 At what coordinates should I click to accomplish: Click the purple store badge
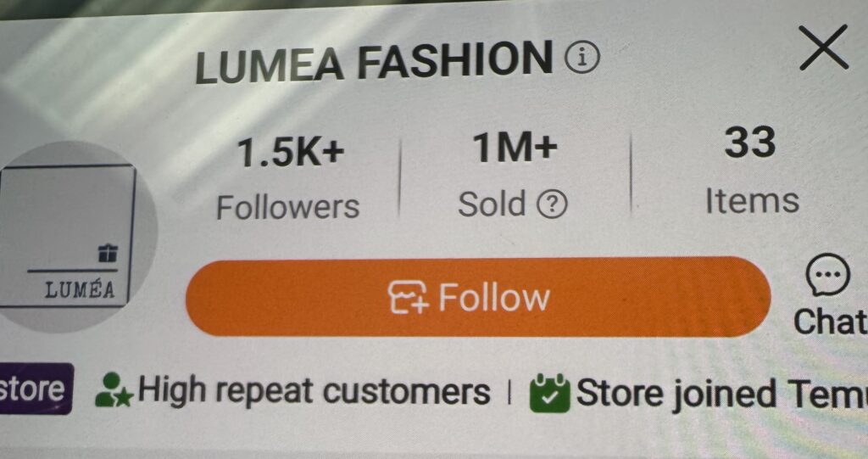34,389
